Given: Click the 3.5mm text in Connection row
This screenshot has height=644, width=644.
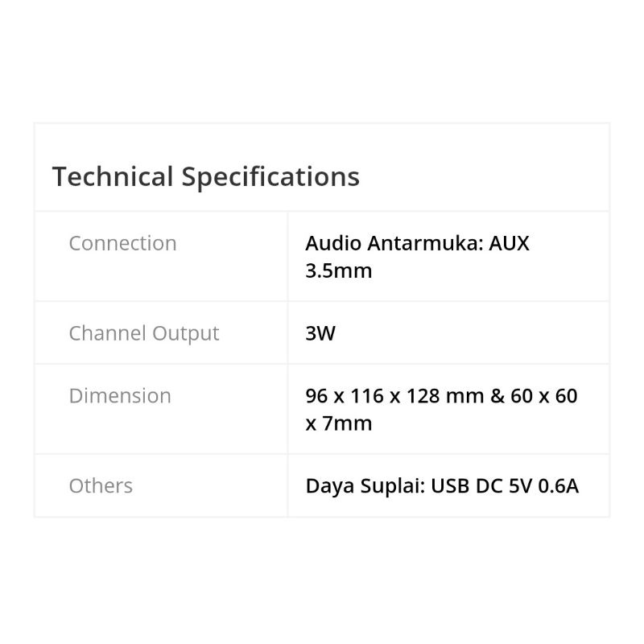Looking at the screenshot, I should [339, 270].
